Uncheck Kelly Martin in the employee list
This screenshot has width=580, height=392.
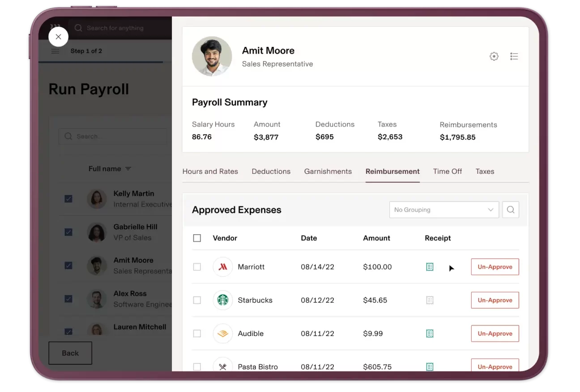(68, 198)
